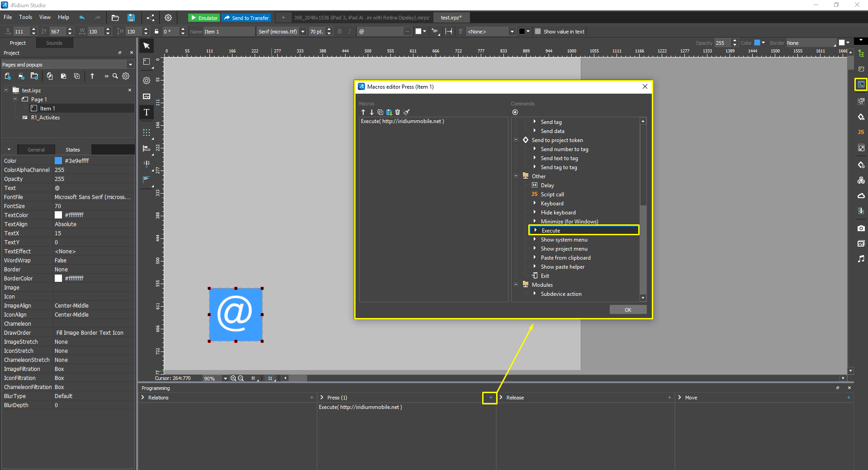Click the add command plus icon
This screenshot has width=868, height=470.
(x=515, y=112)
